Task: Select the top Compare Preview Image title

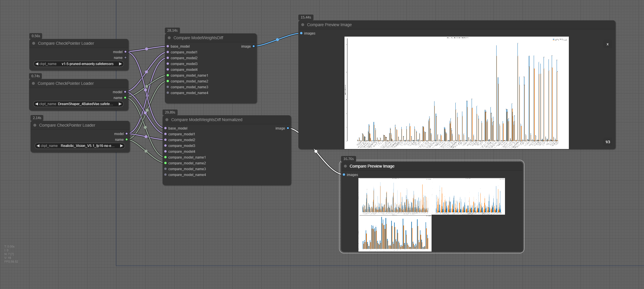Action: coord(329,25)
